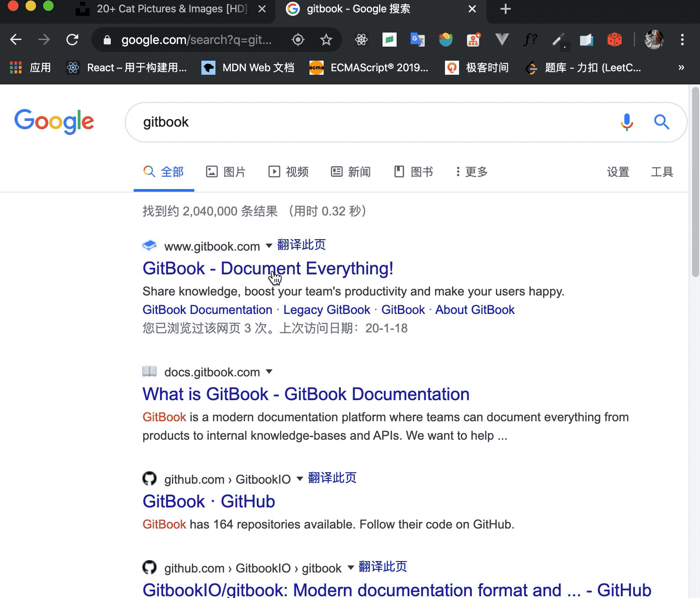Viewport: 700px width, 598px height.
Task: Go back using the browser back arrow
Action: pos(16,40)
